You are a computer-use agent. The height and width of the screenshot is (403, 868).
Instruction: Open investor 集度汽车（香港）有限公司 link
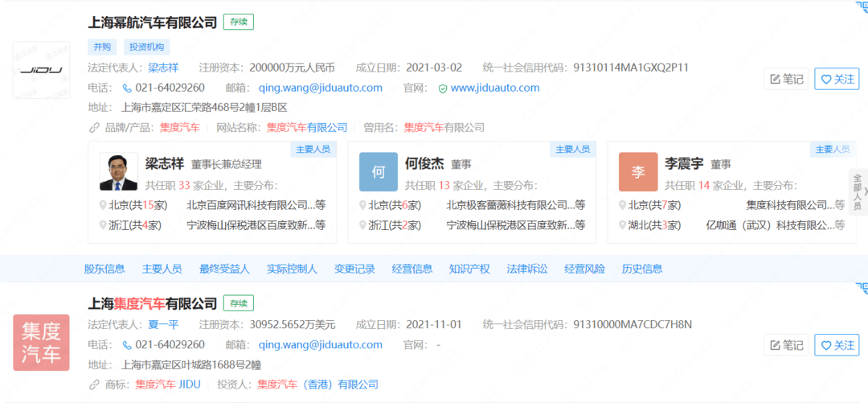(x=317, y=384)
